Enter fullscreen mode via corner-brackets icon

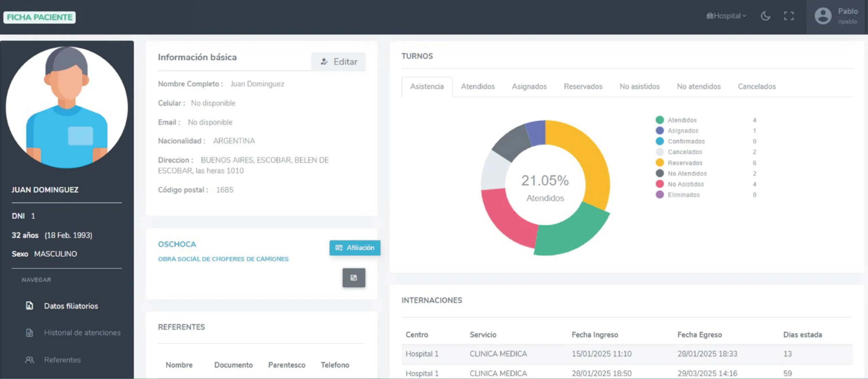pyautogui.click(x=789, y=16)
